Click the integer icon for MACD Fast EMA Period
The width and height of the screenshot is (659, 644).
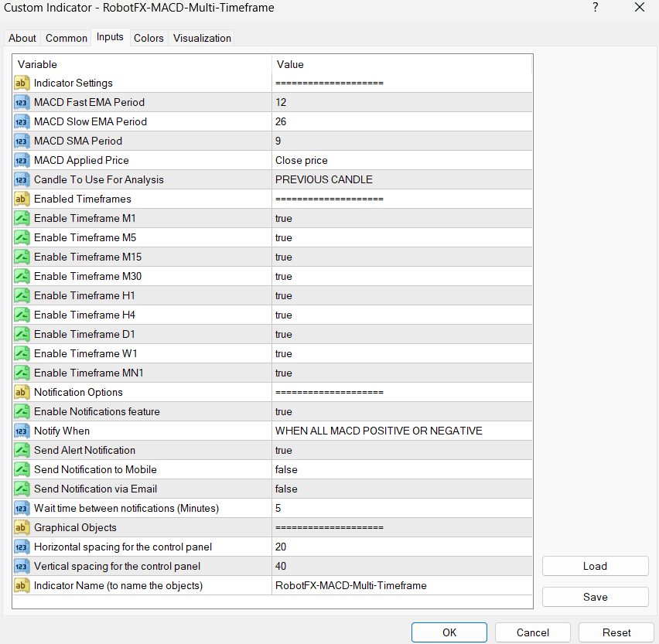point(22,102)
